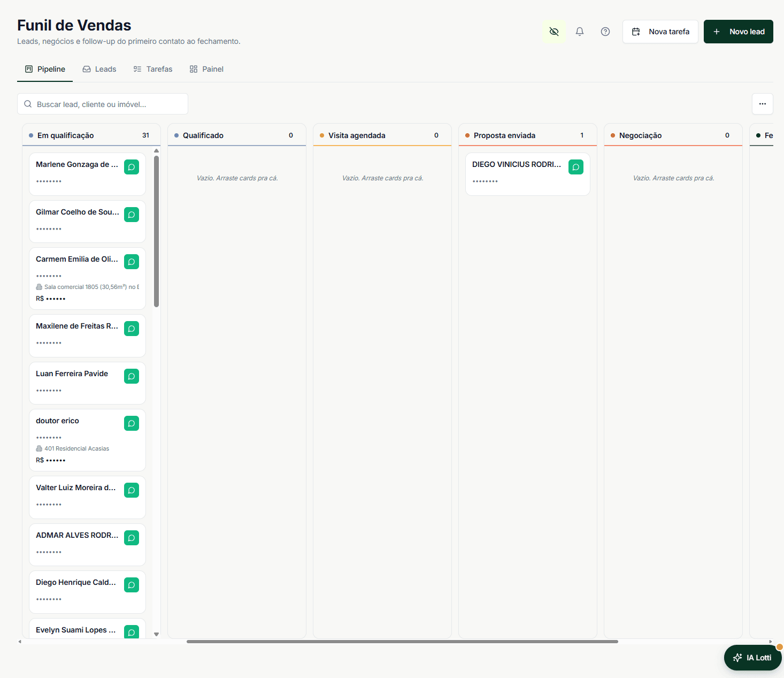This screenshot has width=784, height=678.
Task: Click scroll-up arrow in Em qualificação column
Action: pyautogui.click(x=156, y=151)
